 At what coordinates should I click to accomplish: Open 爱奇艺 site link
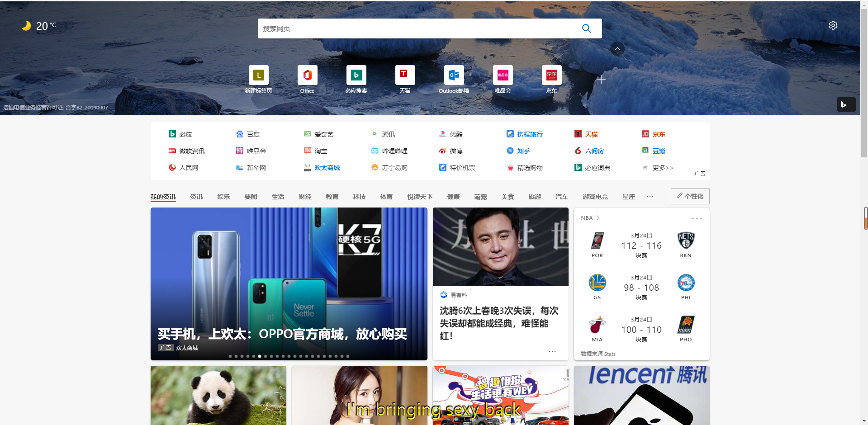[318, 134]
